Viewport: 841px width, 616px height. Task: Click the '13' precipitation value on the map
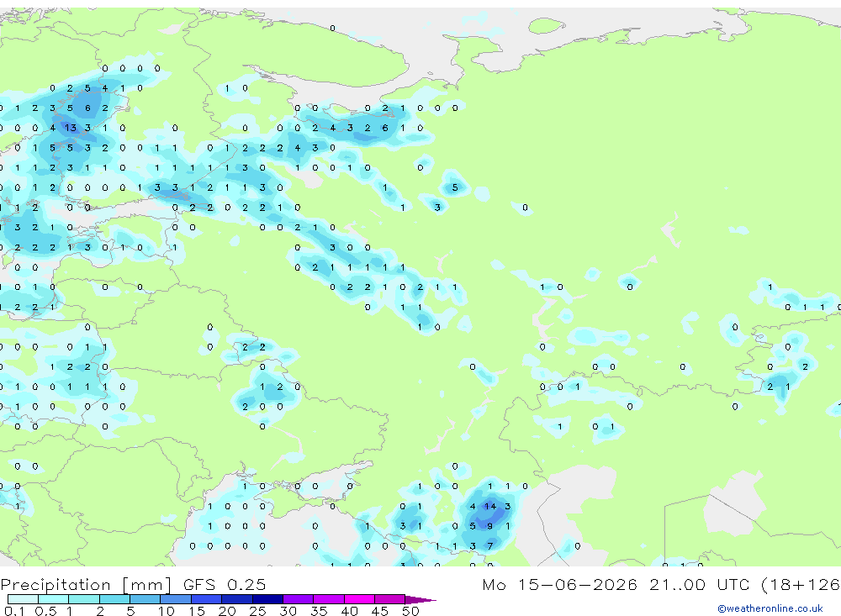point(71,128)
